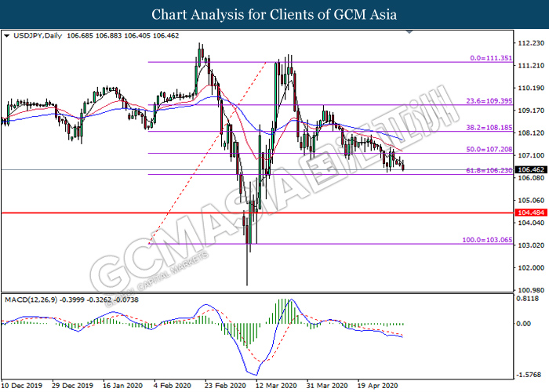The width and height of the screenshot is (549, 392).
Task: Click the Fibonacci label 23.6=109.395
Action: (x=489, y=101)
